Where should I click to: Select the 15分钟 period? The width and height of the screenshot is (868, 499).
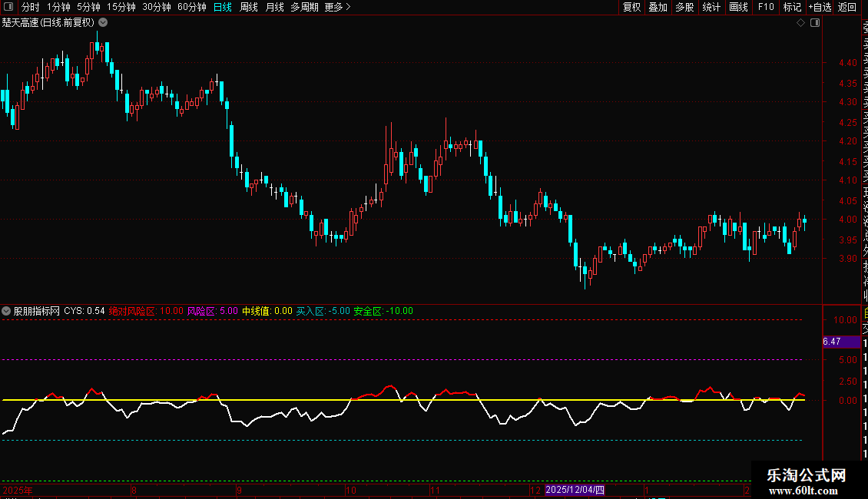tap(121, 7)
